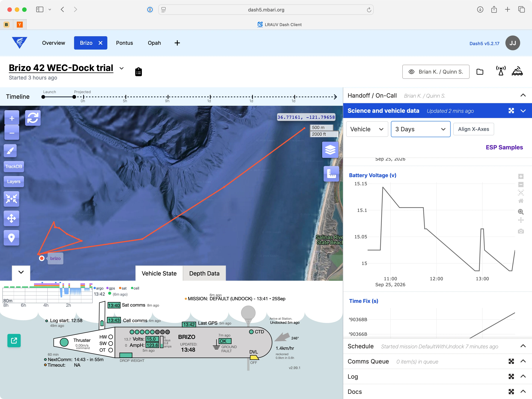Image resolution: width=532 pixels, height=399 pixels.
Task: Toggle the SW status indicator circle
Action: pyautogui.click(x=111, y=343)
